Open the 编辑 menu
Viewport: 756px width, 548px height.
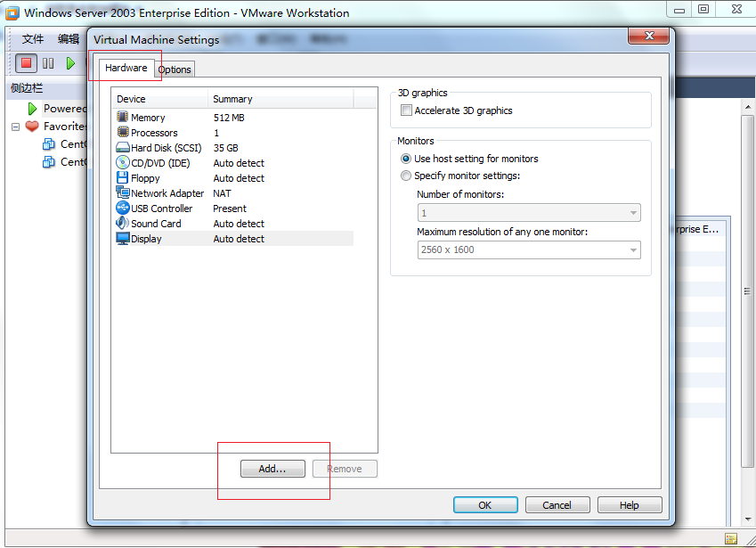pos(69,39)
